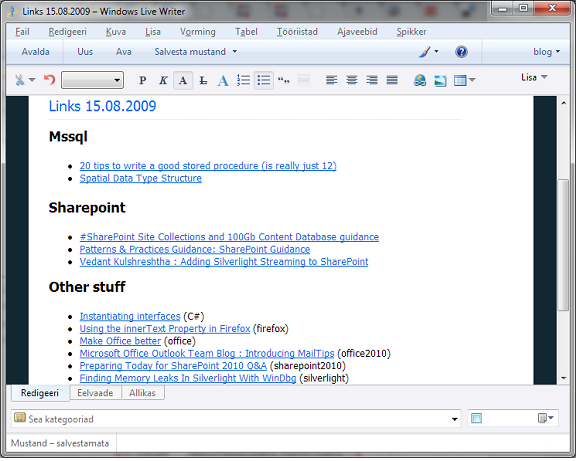Click Salvesta mustand save draft button
Viewport: 579px width, 461px height.
[x=190, y=52]
